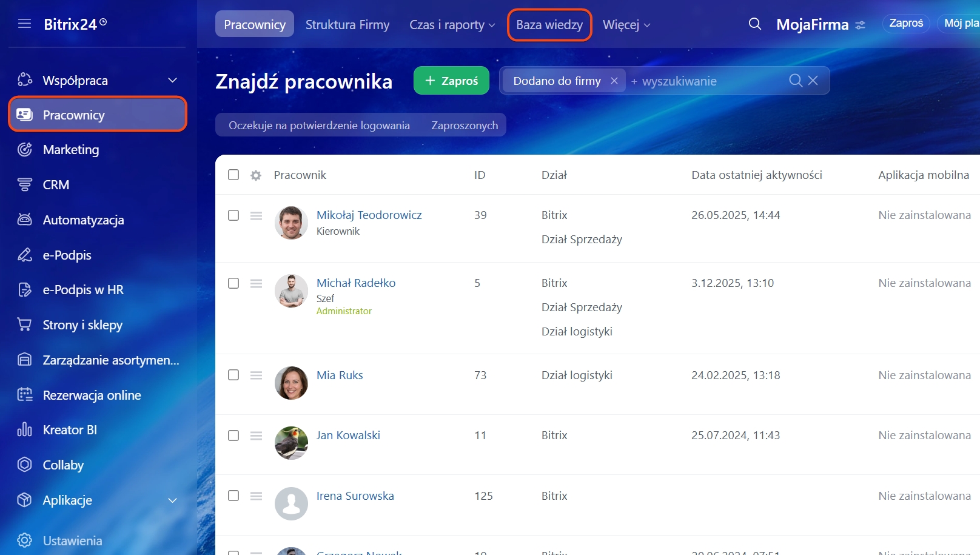Open the Baza wiedzy tab
Viewport: 980px width, 555px height.
549,25
